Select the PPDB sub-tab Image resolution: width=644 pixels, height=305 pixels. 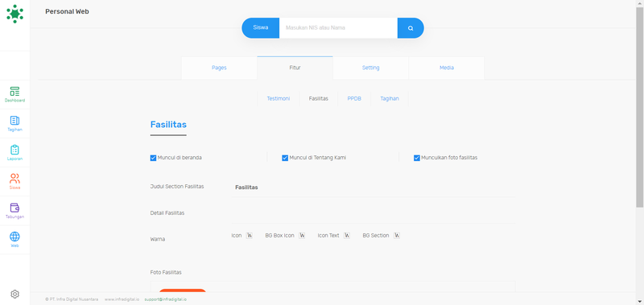click(354, 98)
